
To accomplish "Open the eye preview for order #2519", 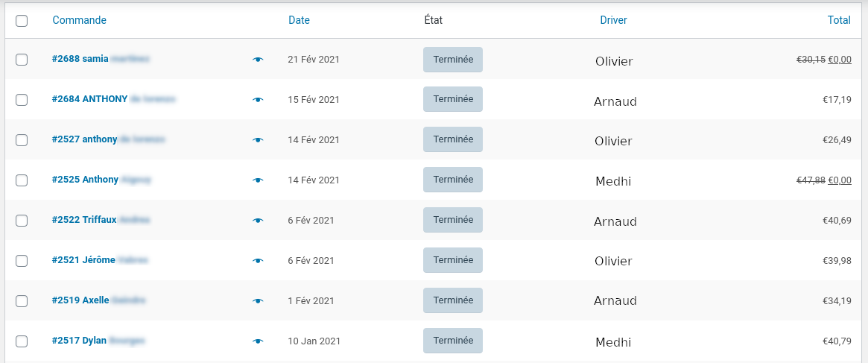I will [x=257, y=301].
